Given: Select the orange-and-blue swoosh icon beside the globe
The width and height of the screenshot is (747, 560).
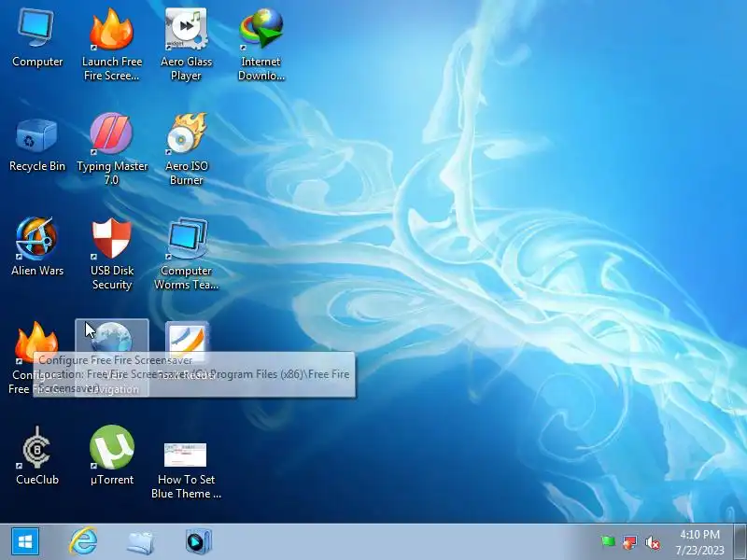Looking at the screenshot, I should (x=187, y=339).
